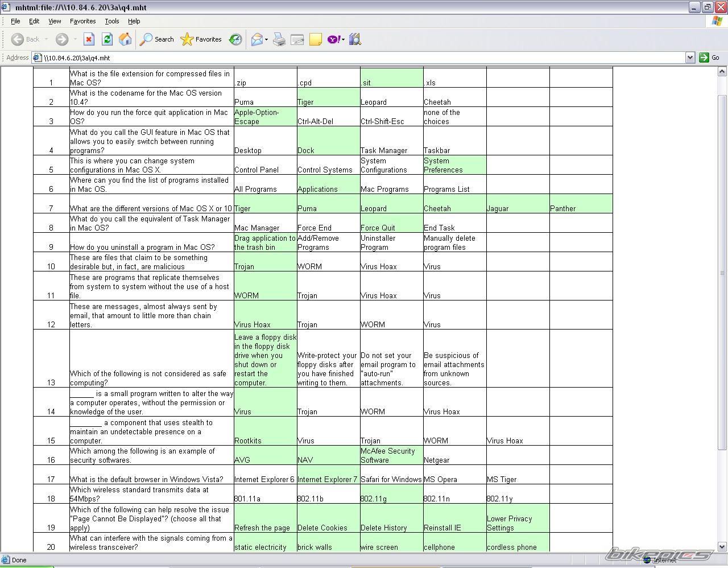Viewport: 728px width, 568px height.
Task: Click the 'Virus Hoax' cell in row 12
Action: [265, 315]
